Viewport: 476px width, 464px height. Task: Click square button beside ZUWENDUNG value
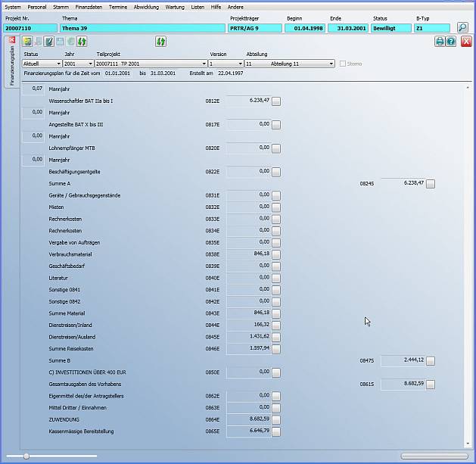(x=276, y=419)
